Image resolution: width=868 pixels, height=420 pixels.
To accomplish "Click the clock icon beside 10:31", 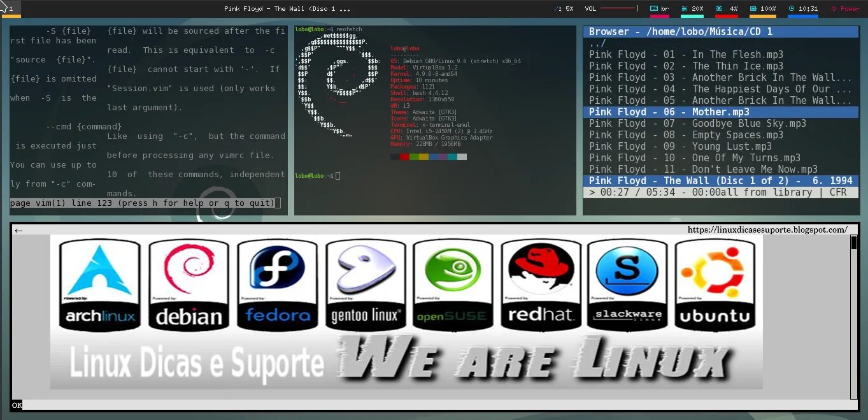I will click(x=792, y=9).
